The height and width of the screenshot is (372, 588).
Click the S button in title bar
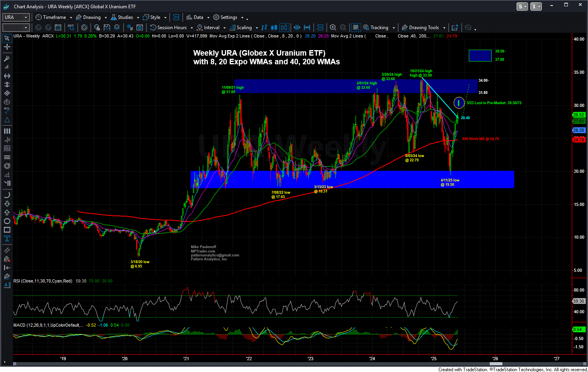click(522, 7)
